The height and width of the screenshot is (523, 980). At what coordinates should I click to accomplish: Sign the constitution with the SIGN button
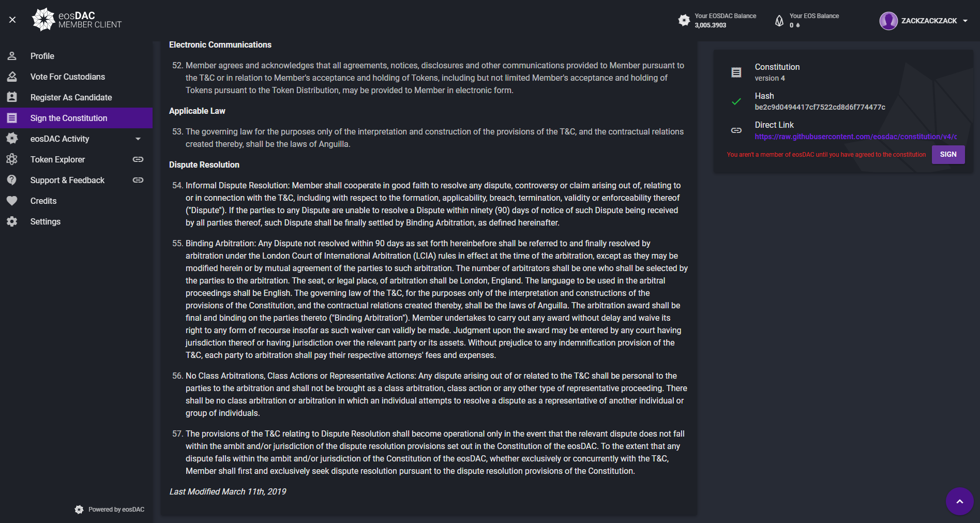click(948, 154)
